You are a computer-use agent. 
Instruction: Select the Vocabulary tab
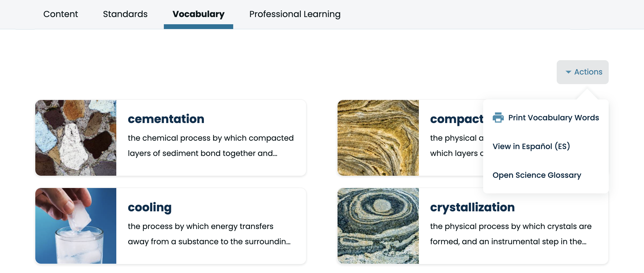click(198, 14)
